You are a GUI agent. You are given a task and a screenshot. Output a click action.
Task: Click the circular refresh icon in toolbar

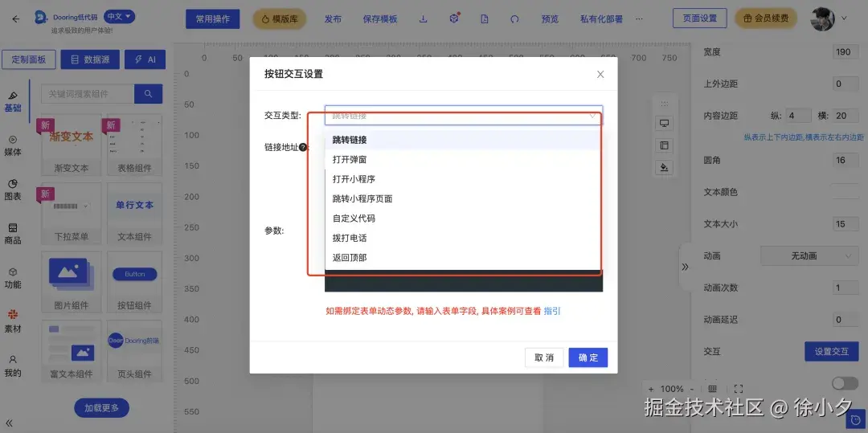[x=514, y=18]
